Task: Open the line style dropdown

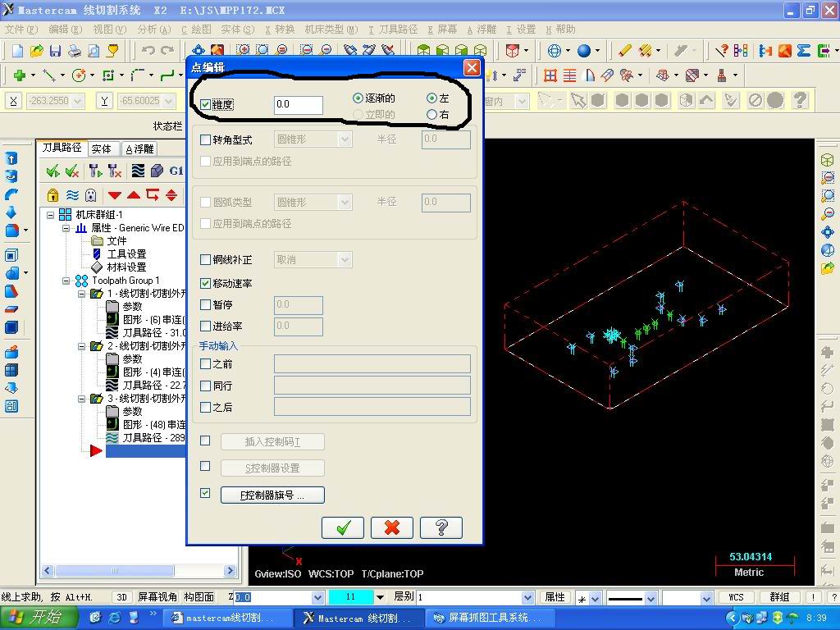Action: [x=651, y=598]
